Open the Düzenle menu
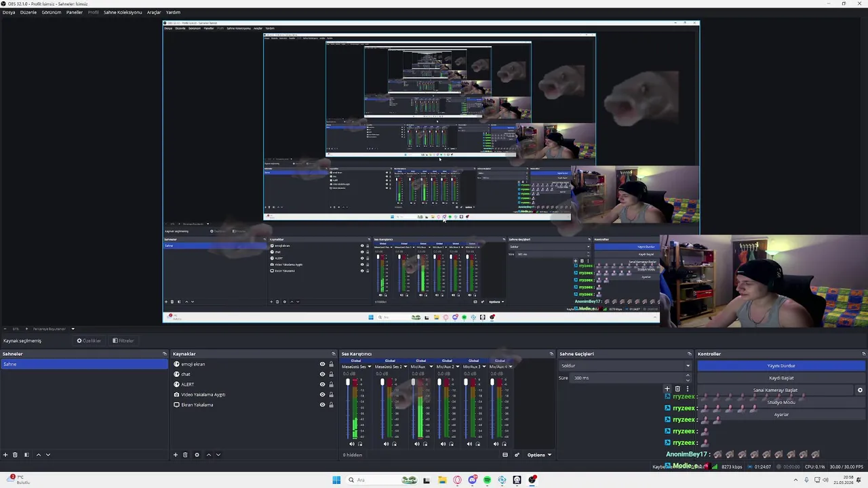The image size is (868, 488). (x=28, y=12)
